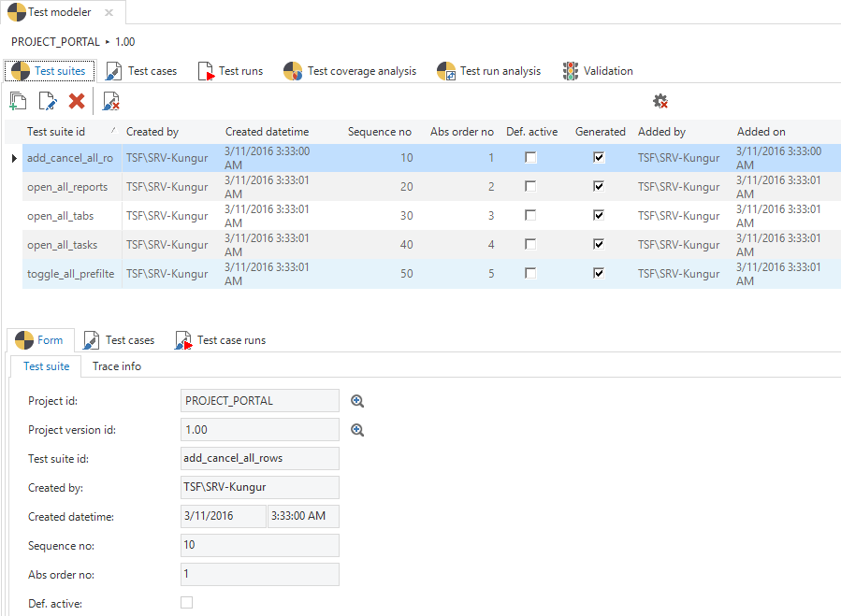
Task: Switch to the Test coverage analysis tab
Action: (351, 71)
